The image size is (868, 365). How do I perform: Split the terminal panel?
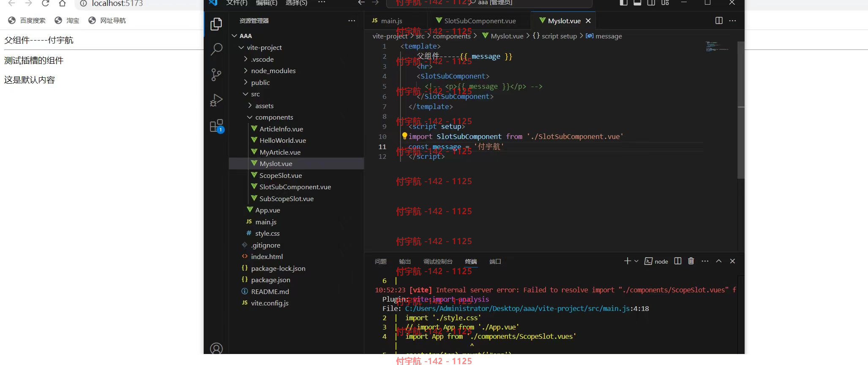coord(678,261)
